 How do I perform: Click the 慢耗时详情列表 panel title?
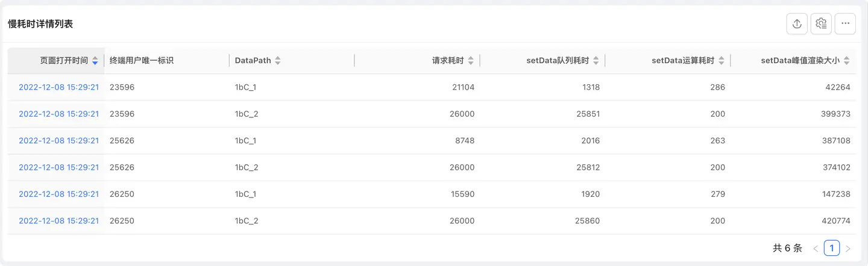click(x=40, y=24)
